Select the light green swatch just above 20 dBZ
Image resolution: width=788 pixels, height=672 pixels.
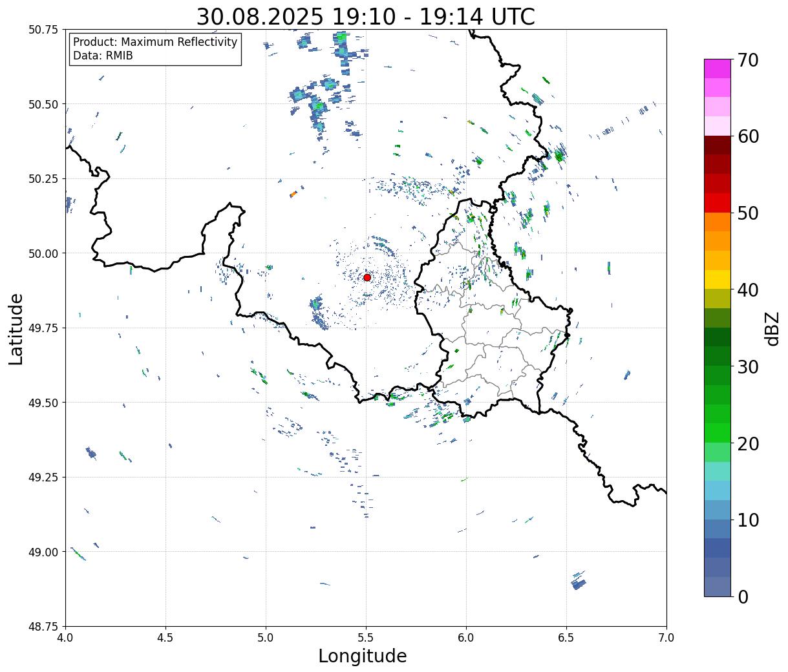(718, 433)
